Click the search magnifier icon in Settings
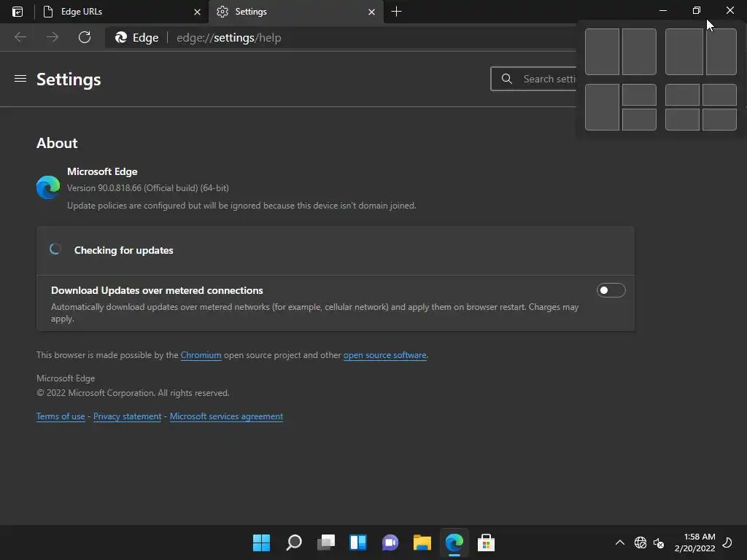Image resolution: width=747 pixels, height=560 pixels. click(x=507, y=79)
